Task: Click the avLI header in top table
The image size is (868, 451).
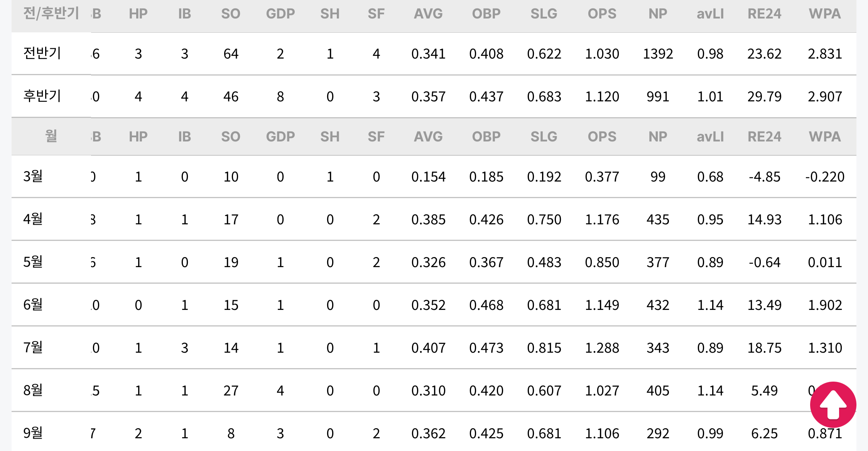Action: click(x=710, y=14)
